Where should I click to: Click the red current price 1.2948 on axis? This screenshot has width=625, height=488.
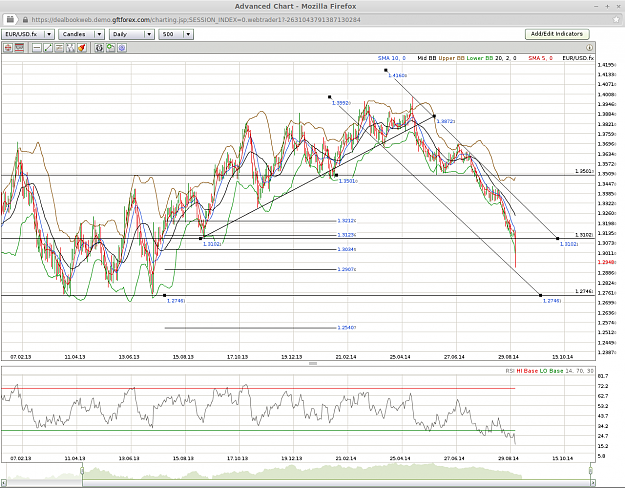[x=606, y=262]
